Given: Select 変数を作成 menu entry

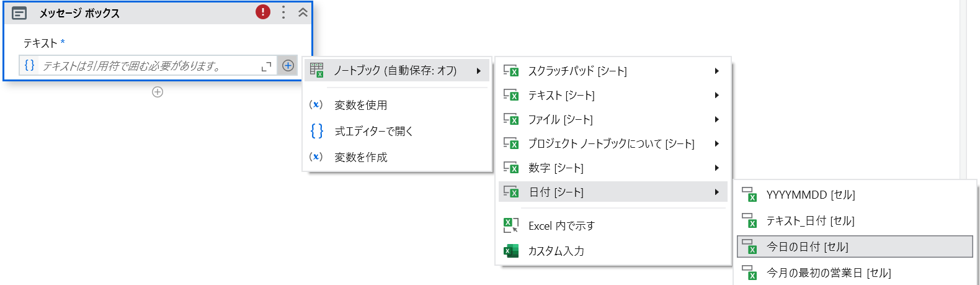Looking at the screenshot, I should pyautogui.click(x=360, y=157).
